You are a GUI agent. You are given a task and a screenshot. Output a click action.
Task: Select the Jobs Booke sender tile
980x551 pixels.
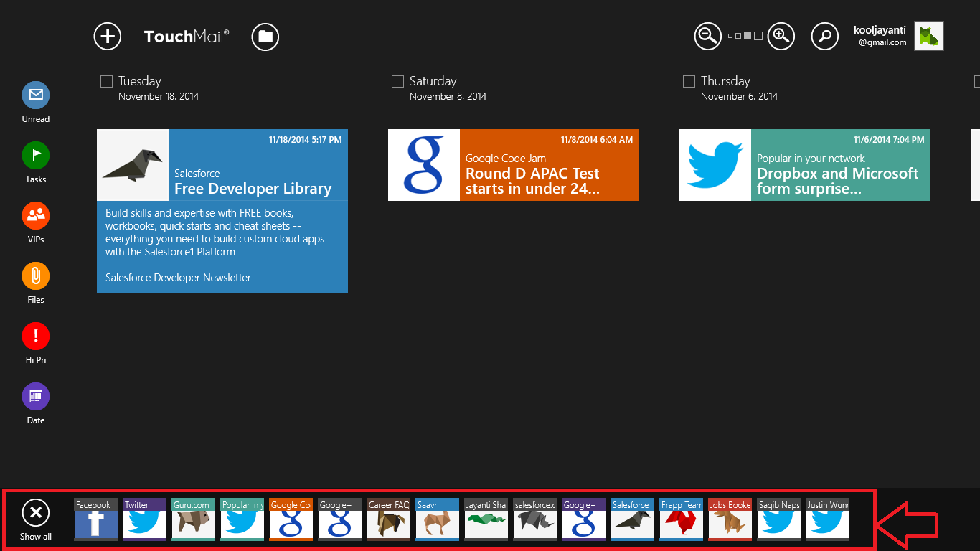(x=730, y=519)
